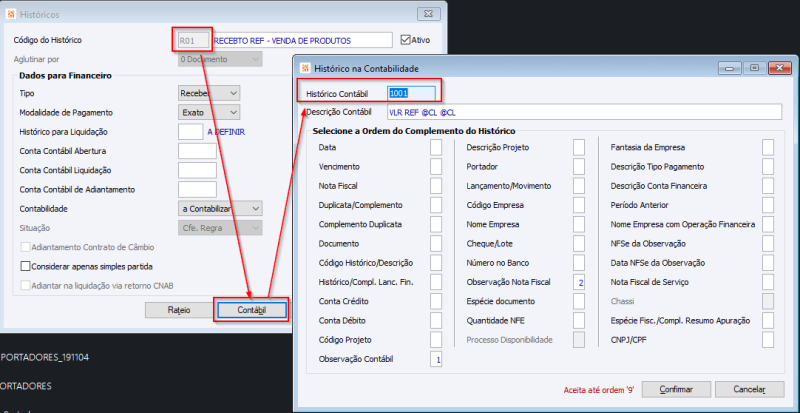Click the NFSe da Observação order box
800x413 pixels.
point(768,244)
